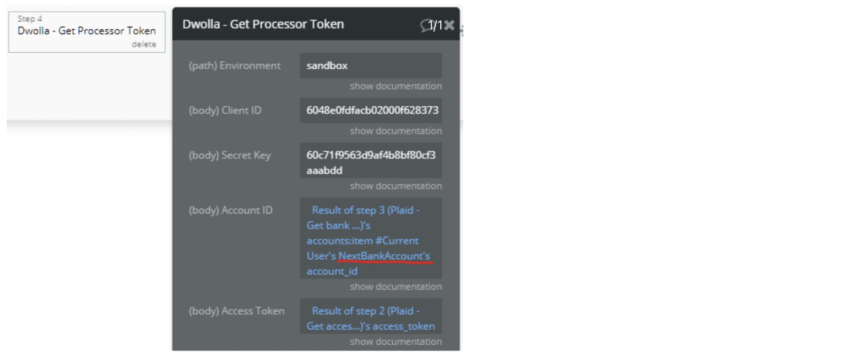Click the comment bubble icon in panel header
Viewport: 868px width, 359px height.
425,25
